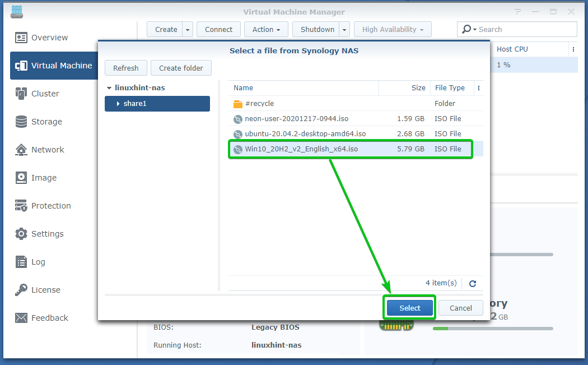Collapse the linuxhint-nas tree node
This screenshot has height=365, width=588.
109,88
